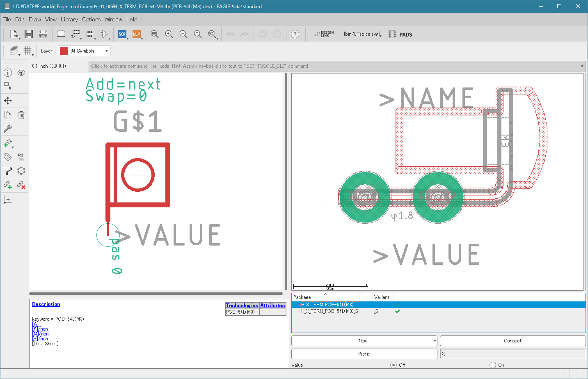Click the Zoom to fit icon
Screen dimensions: 588x379
coord(155,34)
